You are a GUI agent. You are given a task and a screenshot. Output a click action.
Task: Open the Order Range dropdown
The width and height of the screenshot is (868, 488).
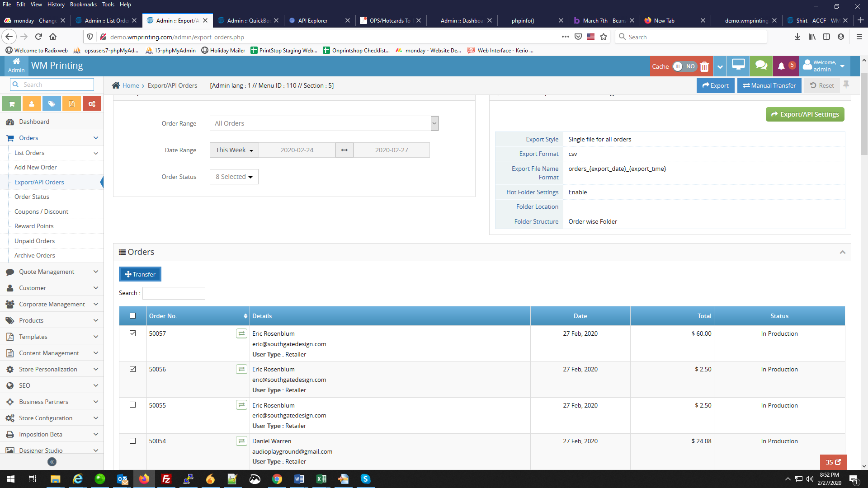pyautogui.click(x=324, y=123)
